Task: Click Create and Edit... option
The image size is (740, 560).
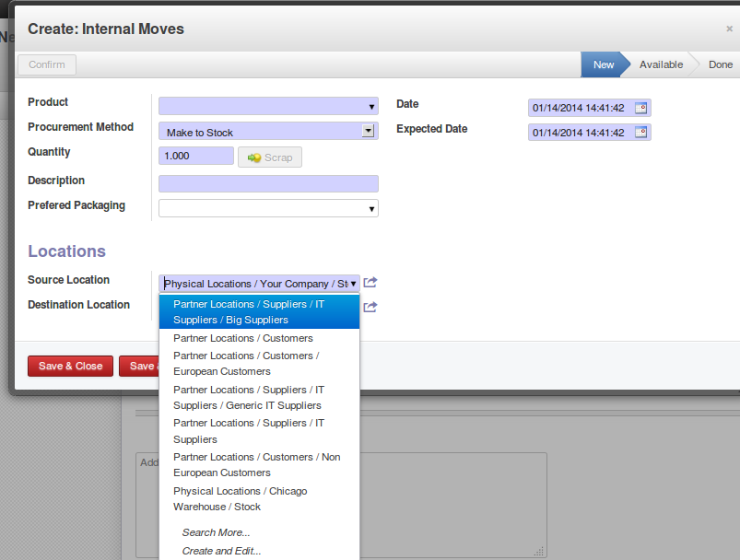Action: (x=221, y=551)
